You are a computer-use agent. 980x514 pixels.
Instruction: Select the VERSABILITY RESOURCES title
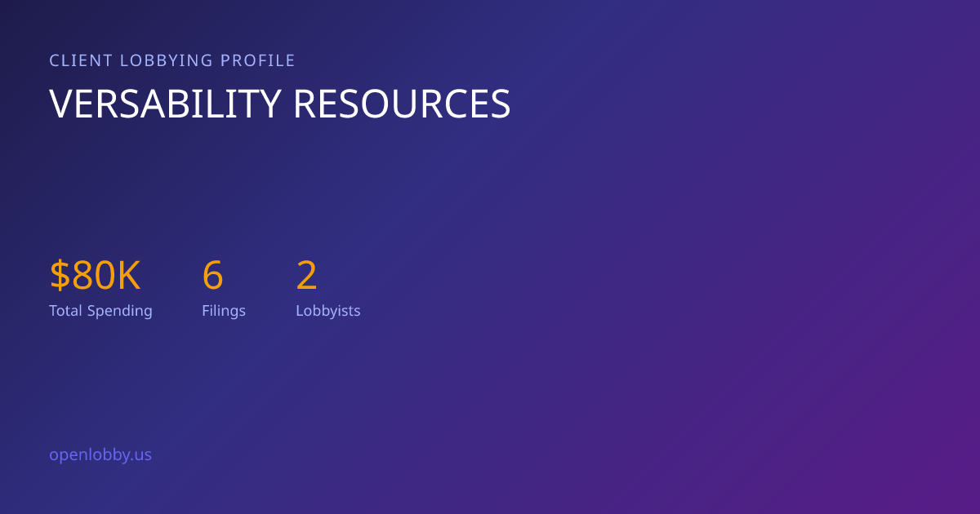280,104
